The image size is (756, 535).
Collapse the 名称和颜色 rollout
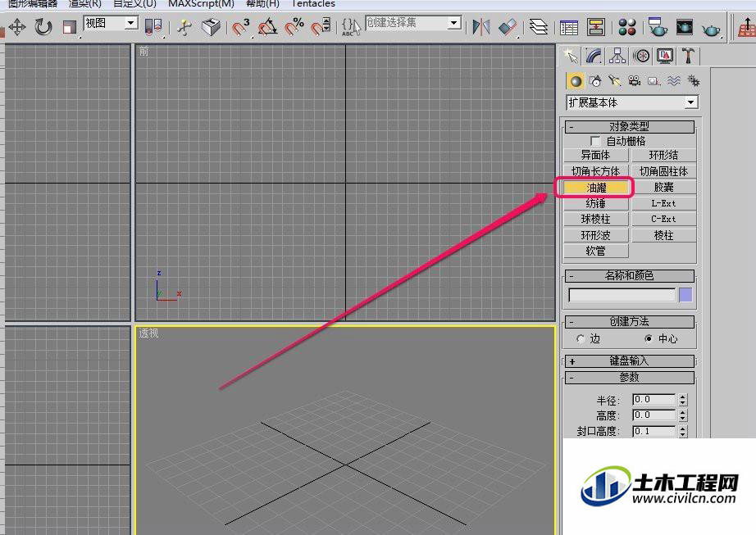[x=629, y=275]
